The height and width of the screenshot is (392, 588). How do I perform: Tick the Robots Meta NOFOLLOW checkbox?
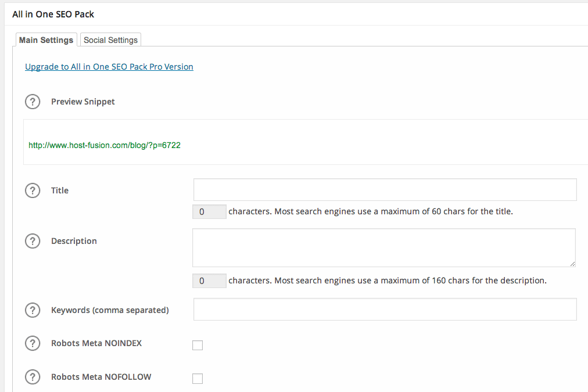click(198, 379)
